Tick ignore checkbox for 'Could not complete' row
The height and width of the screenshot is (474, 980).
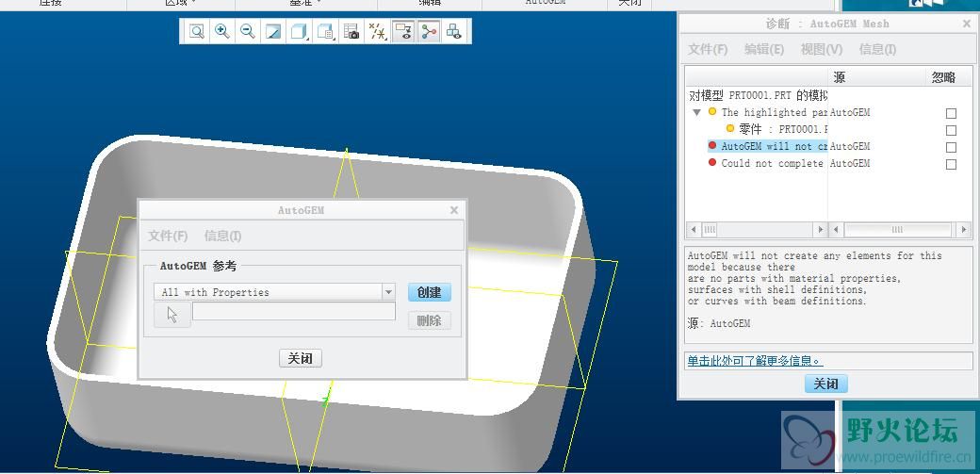pyautogui.click(x=951, y=164)
